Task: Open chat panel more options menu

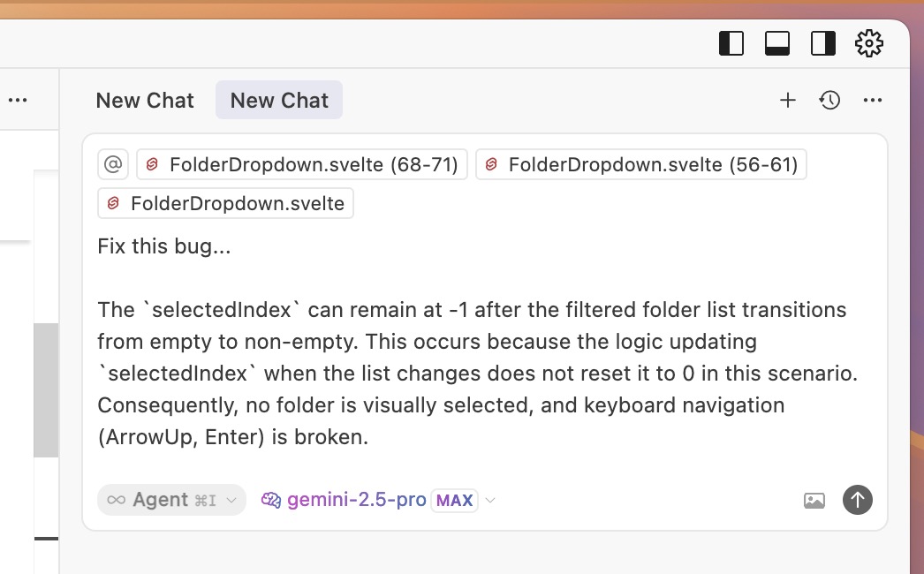Action: [873, 101]
